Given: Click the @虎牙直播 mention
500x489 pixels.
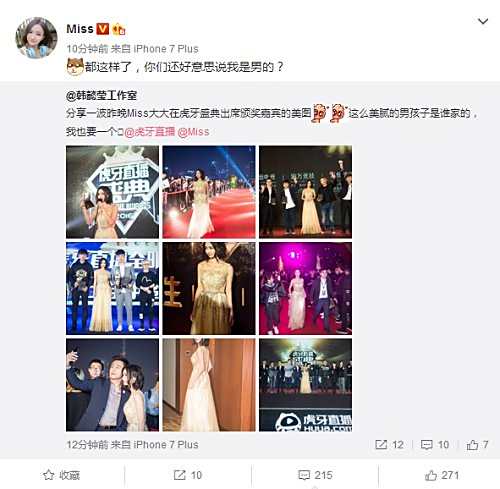Looking at the screenshot, I should [149, 132].
